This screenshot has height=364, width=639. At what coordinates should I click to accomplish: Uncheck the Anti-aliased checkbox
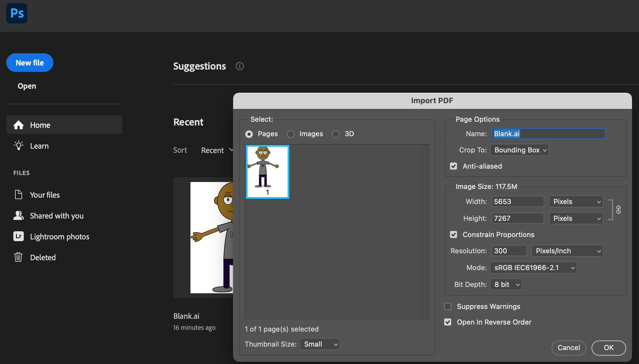[453, 166]
